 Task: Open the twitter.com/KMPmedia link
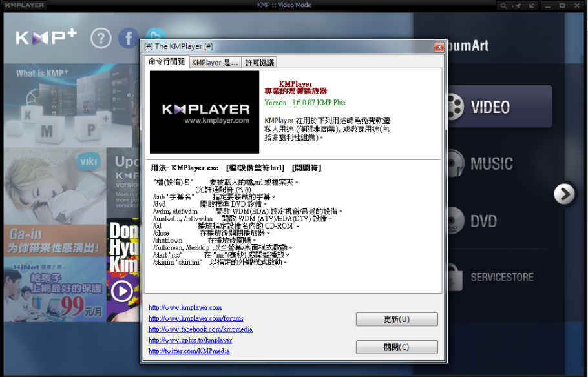click(189, 351)
